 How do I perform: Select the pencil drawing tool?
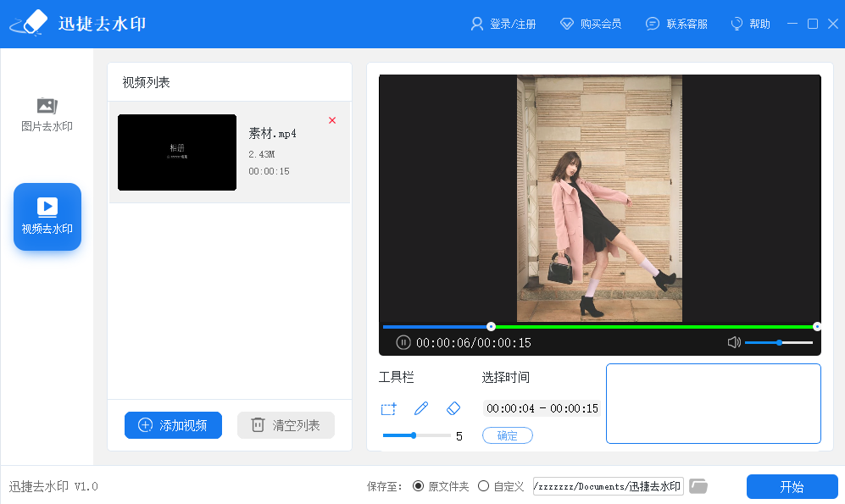pyautogui.click(x=421, y=408)
